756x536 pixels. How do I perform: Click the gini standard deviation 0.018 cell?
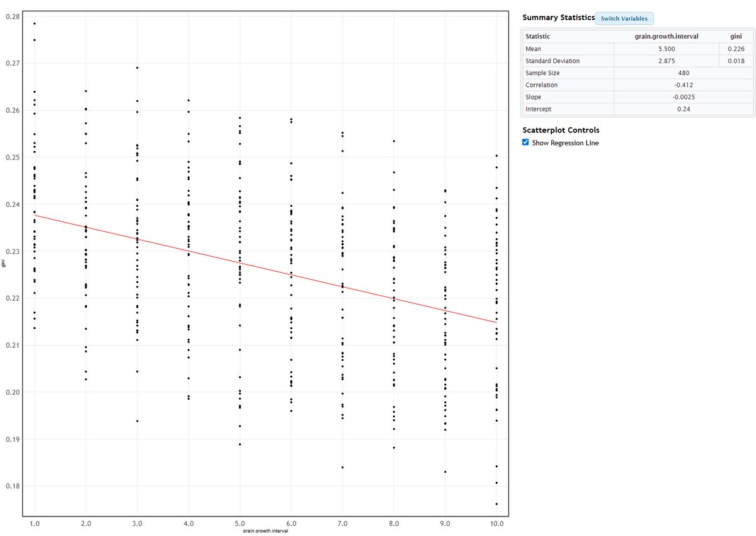(735, 61)
